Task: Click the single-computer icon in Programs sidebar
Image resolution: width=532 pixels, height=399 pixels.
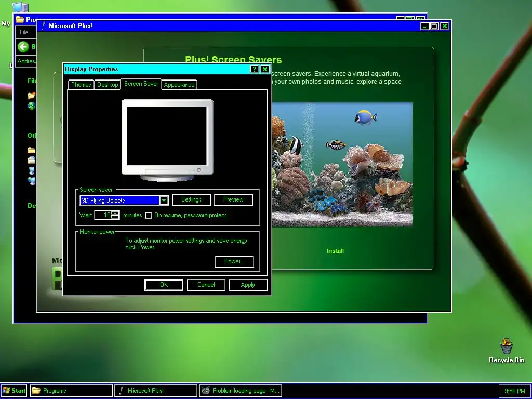Action: point(31,170)
